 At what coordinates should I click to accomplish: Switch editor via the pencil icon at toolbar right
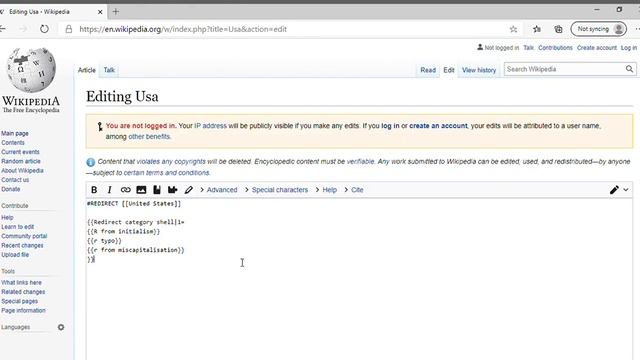(x=614, y=190)
